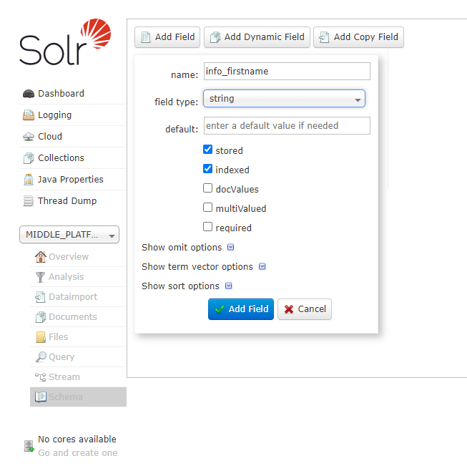The height and width of the screenshot is (476, 467).
Task: Open the MIDDLE_PLATF collection selector
Action: (x=69, y=235)
